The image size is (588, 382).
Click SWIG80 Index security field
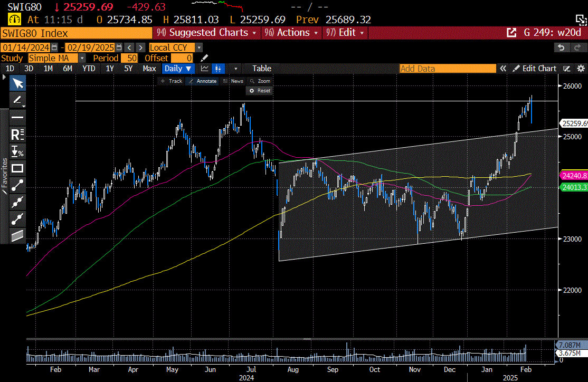click(x=77, y=33)
